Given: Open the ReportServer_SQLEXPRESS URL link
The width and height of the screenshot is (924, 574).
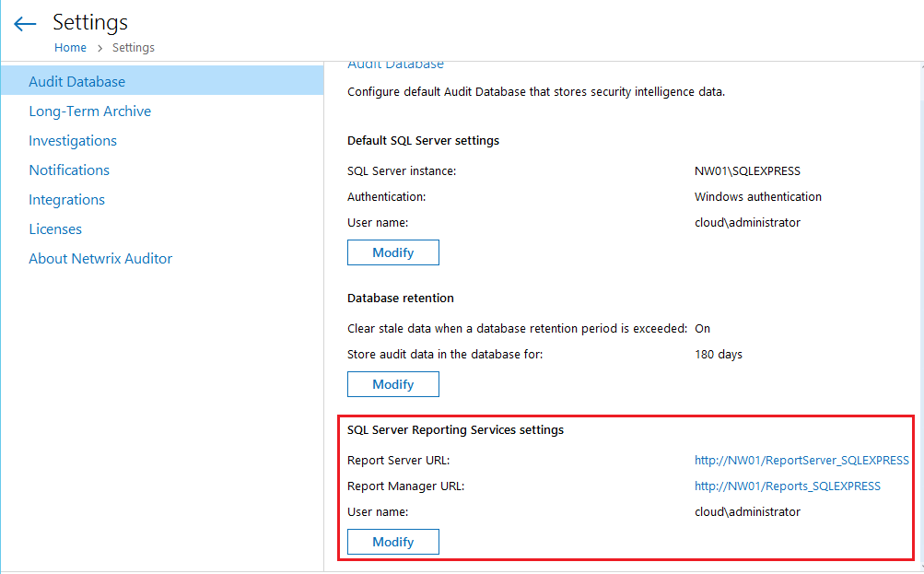Looking at the screenshot, I should coord(801,460).
